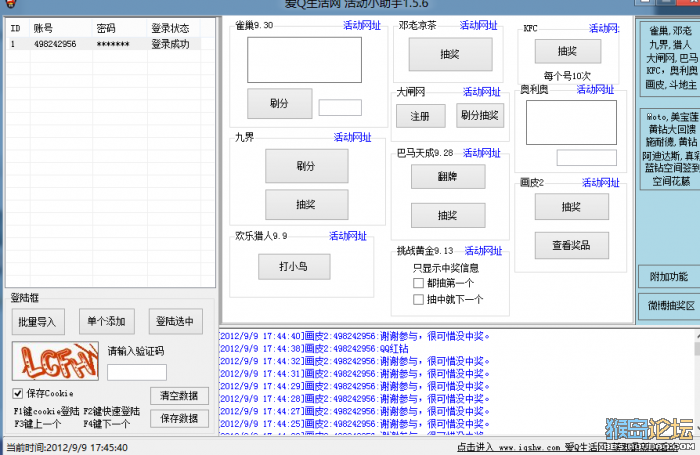Open 活动网址 link for 挑战黄金9.13
The image size is (700, 455).
[x=483, y=251]
